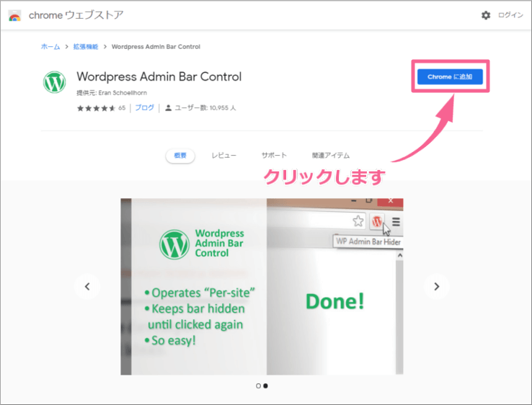Image resolution: width=532 pixels, height=405 pixels.
Task: Open 拡張機能 breadcrumb link
Action: (x=86, y=47)
